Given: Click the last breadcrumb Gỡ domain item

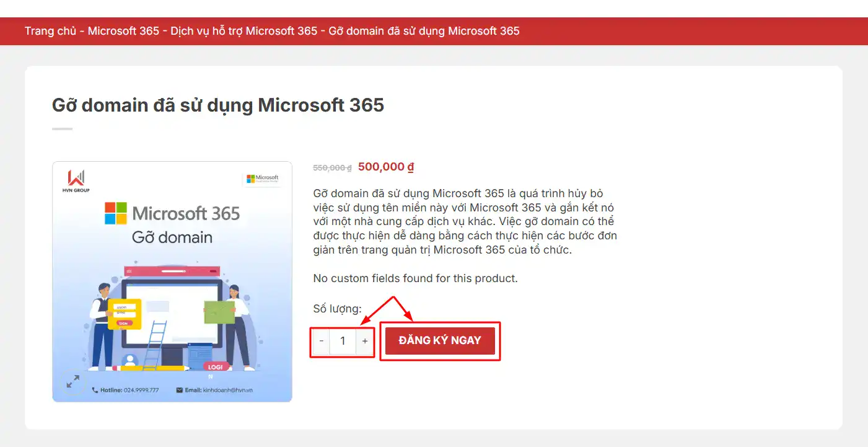Looking at the screenshot, I should click(x=424, y=31).
